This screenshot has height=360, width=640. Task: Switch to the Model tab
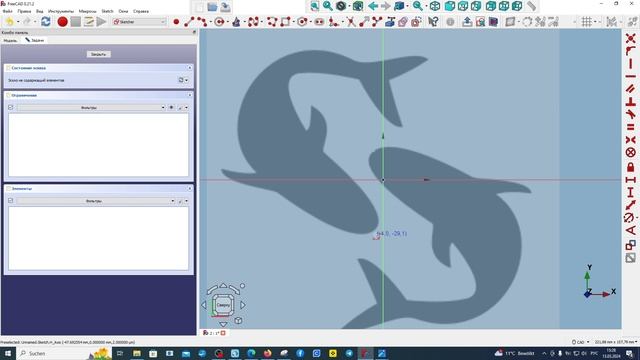[x=11, y=40]
